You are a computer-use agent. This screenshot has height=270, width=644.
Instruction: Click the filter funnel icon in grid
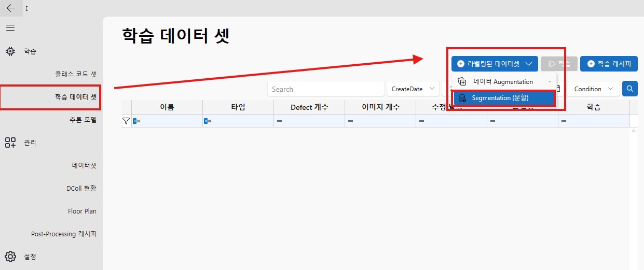(x=126, y=121)
